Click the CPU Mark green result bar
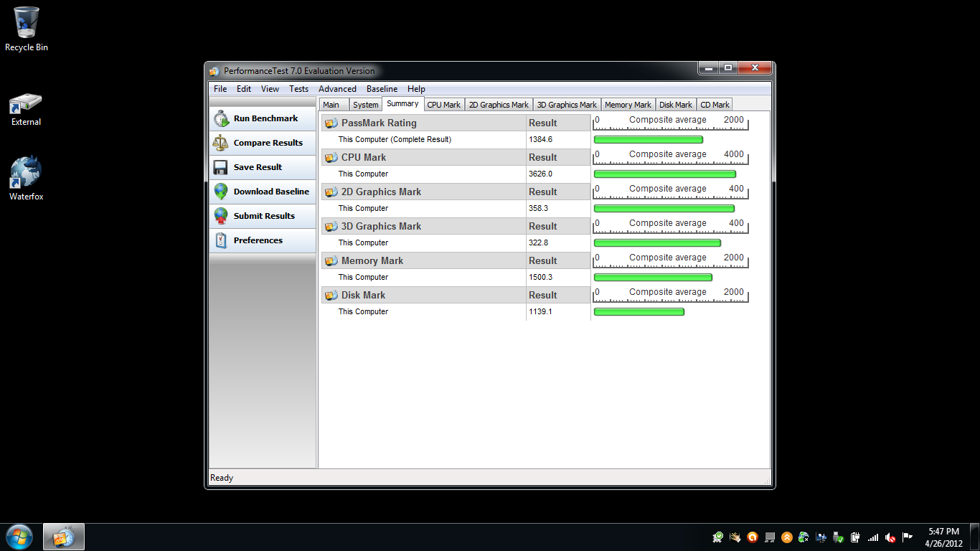The height and width of the screenshot is (551, 980). (665, 174)
